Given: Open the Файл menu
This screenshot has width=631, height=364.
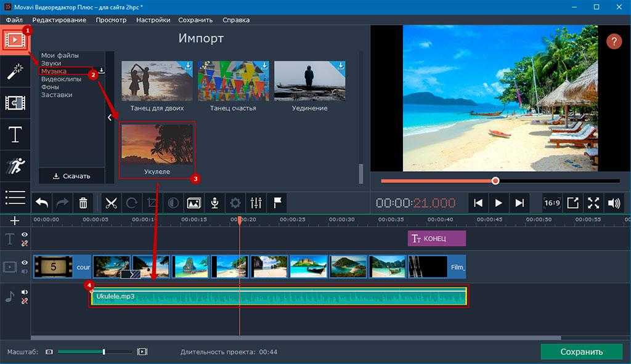Looking at the screenshot, I should pos(14,20).
